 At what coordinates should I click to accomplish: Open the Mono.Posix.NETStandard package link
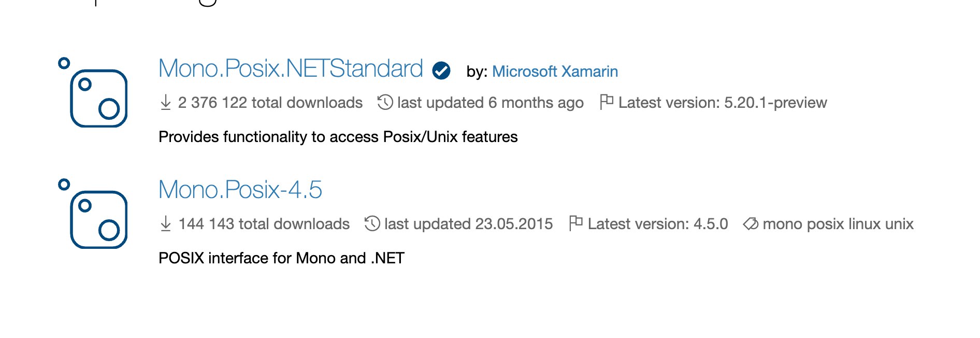[291, 68]
